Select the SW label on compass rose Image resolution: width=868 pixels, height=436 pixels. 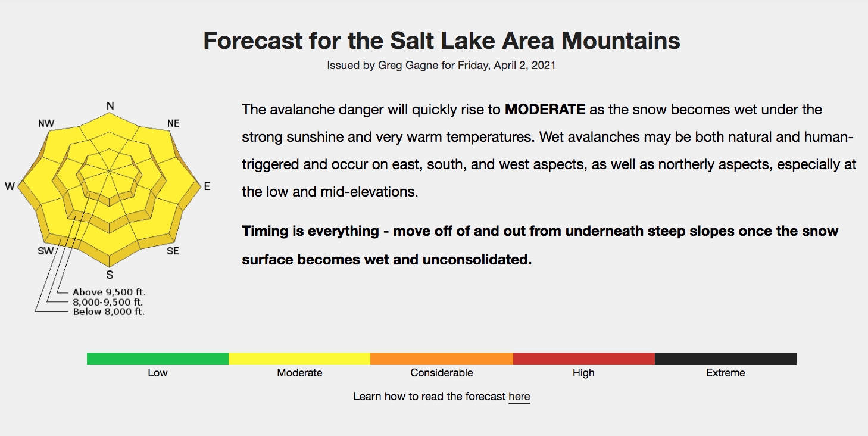tap(46, 251)
